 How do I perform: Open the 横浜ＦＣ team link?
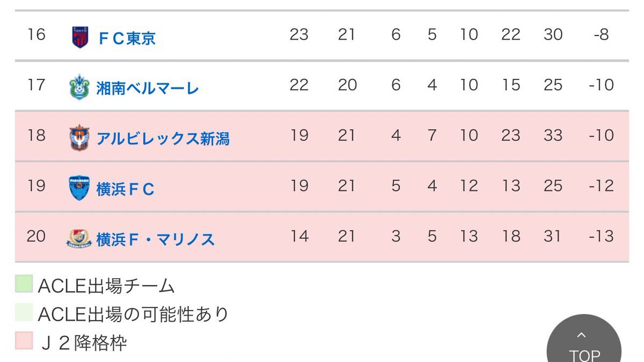(x=125, y=190)
